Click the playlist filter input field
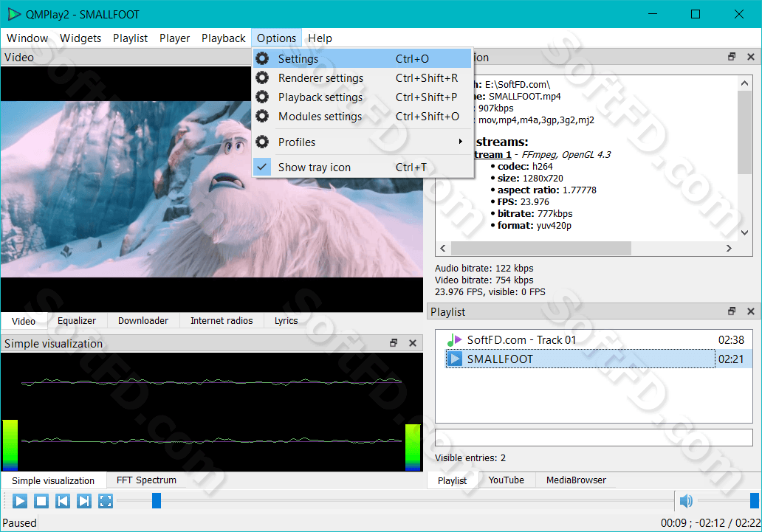The height and width of the screenshot is (532, 762). pyautogui.click(x=594, y=438)
